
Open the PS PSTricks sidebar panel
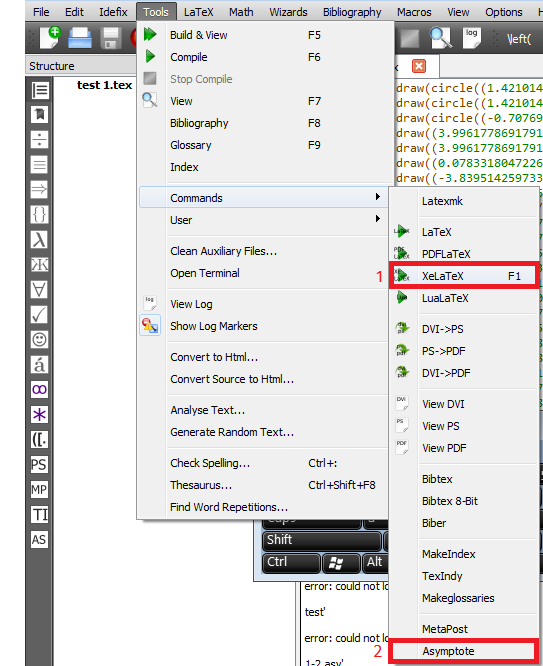tap(40, 465)
